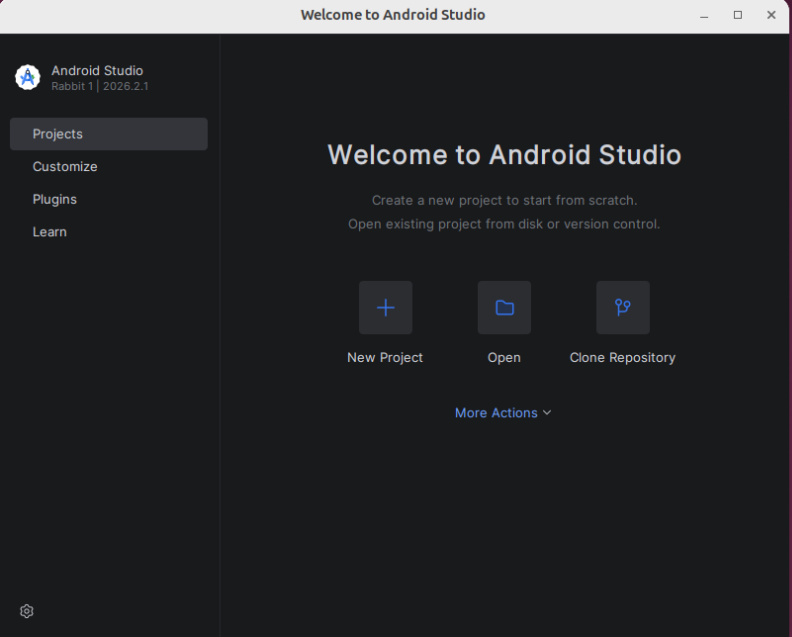Go to the Learn tab
Screen dimensions: 792x637
point(109,232)
